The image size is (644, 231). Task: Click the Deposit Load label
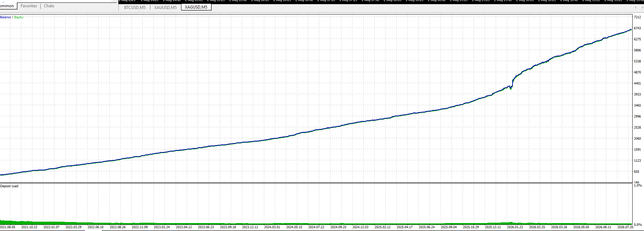point(9,186)
